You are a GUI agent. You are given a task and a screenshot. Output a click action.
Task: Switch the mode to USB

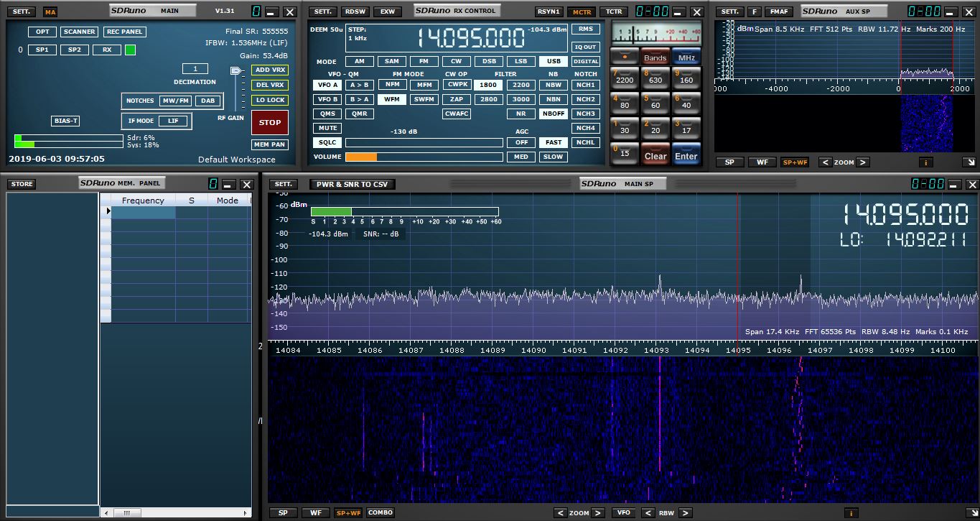[x=553, y=62]
